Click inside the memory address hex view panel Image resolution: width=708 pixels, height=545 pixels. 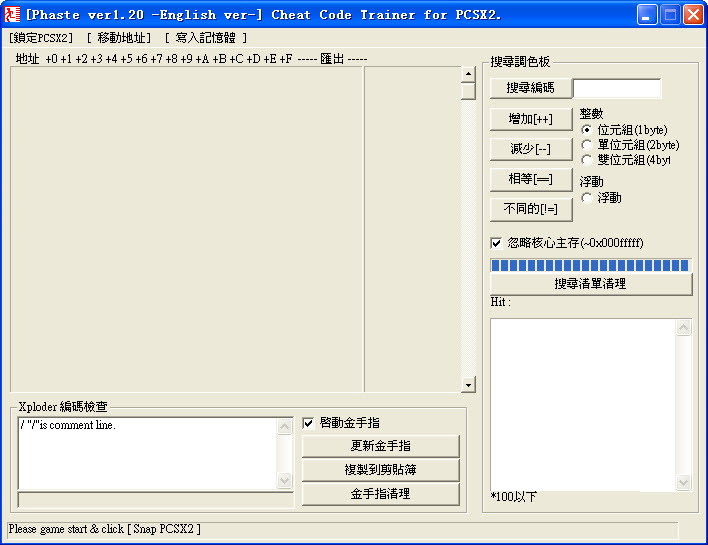(x=187, y=229)
